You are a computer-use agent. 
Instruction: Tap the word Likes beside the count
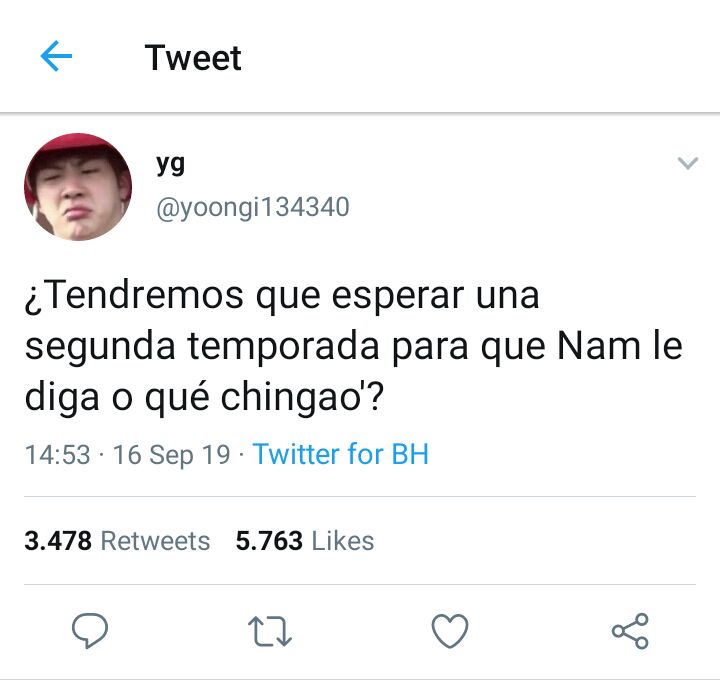(x=343, y=540)
